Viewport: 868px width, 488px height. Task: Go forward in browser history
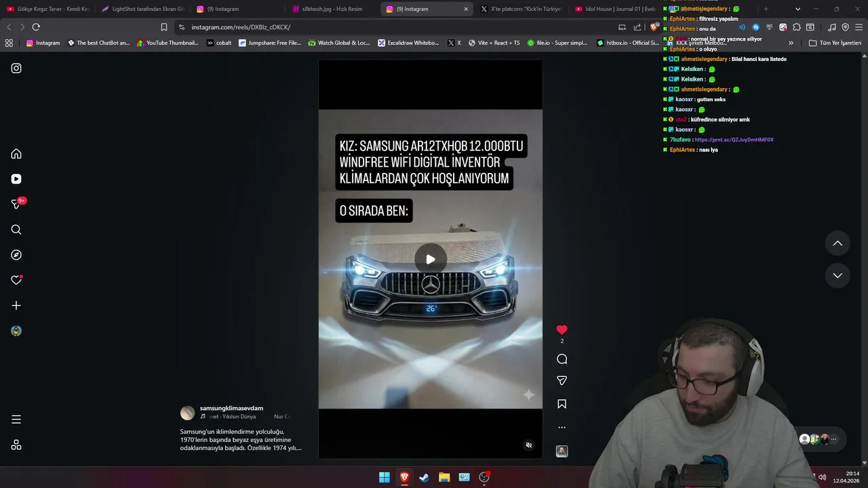[x=22, y=27]
